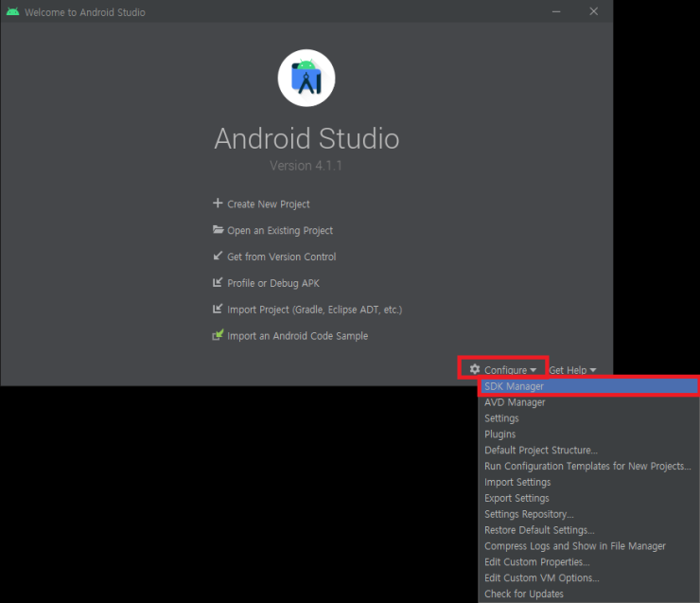Open an Existing Project link

279,231
